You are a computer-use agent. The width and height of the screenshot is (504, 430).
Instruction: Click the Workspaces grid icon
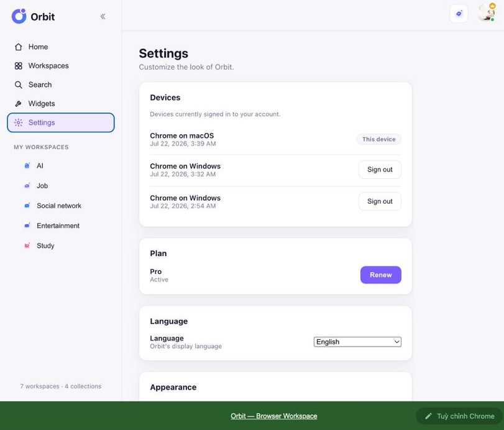(18, 66)
